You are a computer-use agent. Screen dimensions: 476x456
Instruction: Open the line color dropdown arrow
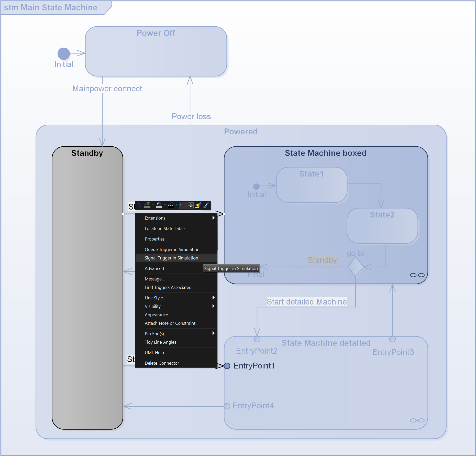[176, 205]
